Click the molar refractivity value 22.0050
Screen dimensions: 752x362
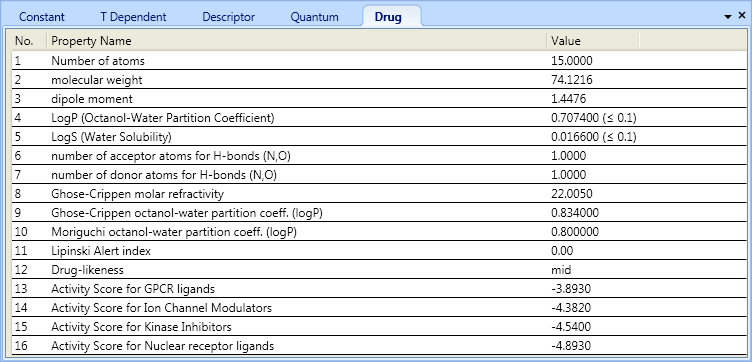pos(572,194)
